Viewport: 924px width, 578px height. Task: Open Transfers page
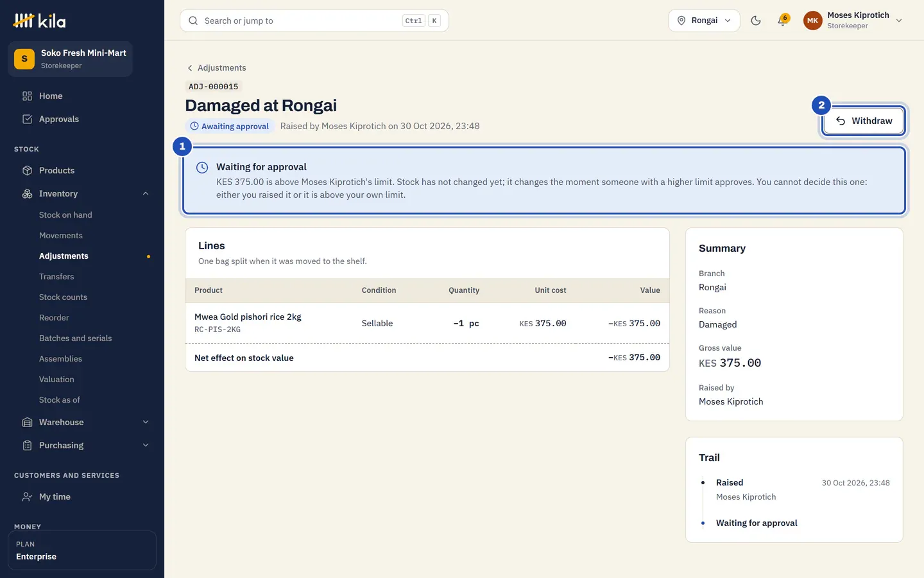click(x=56, y=277)
